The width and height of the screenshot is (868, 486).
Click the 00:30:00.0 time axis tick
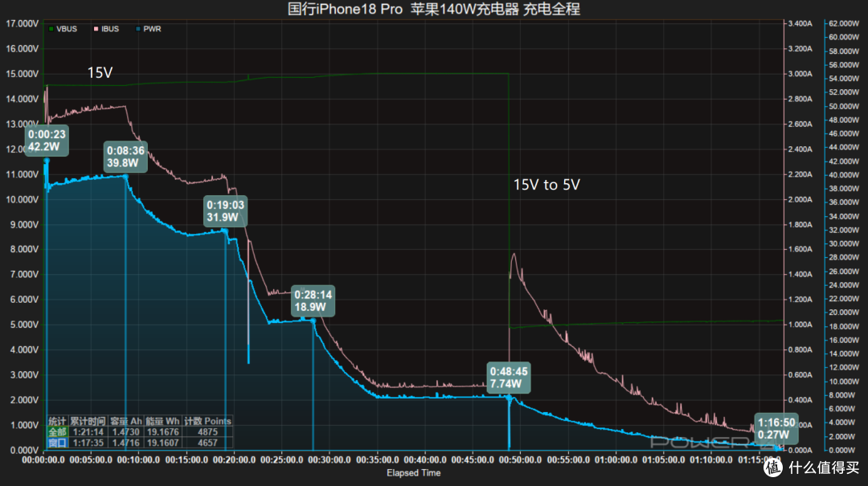330,460
